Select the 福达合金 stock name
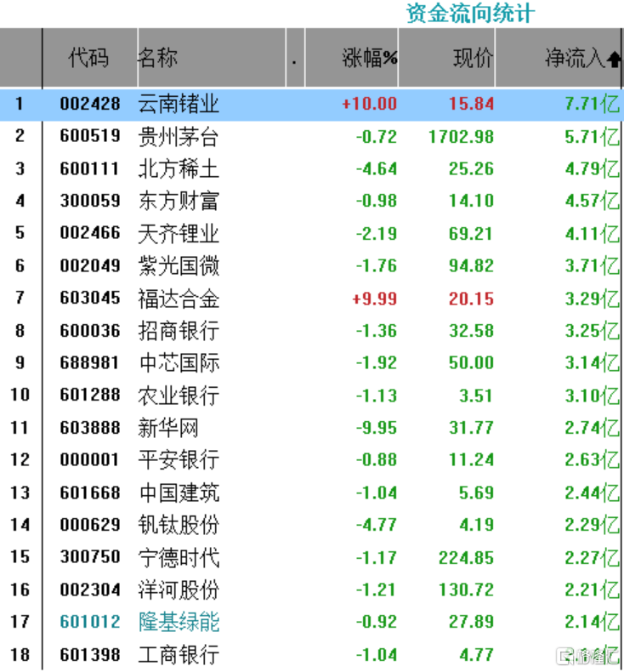The height and width of the screenshot is (672, 624). [x=179, y=298]
